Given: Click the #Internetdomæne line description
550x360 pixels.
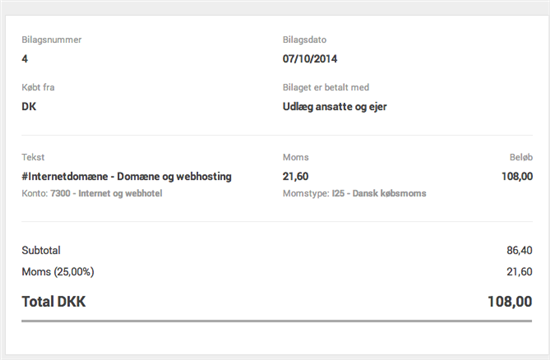Looking at the screenshot, I should (x=127, y=176).
